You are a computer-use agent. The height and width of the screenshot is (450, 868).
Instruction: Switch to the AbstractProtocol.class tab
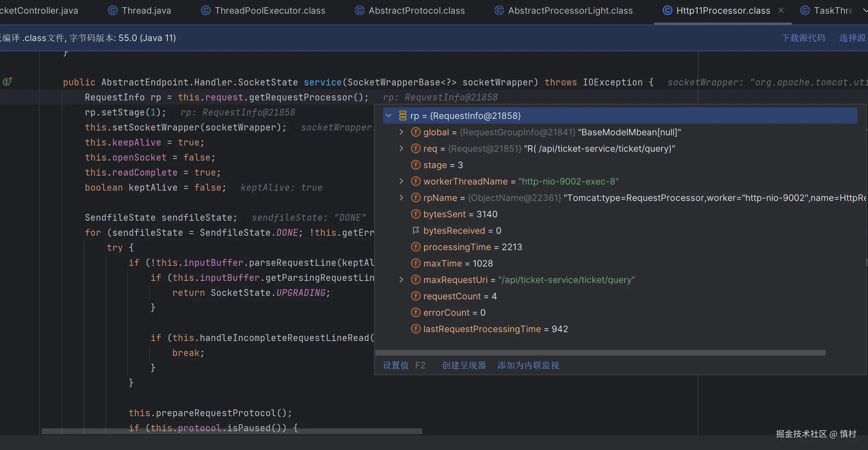416,11
